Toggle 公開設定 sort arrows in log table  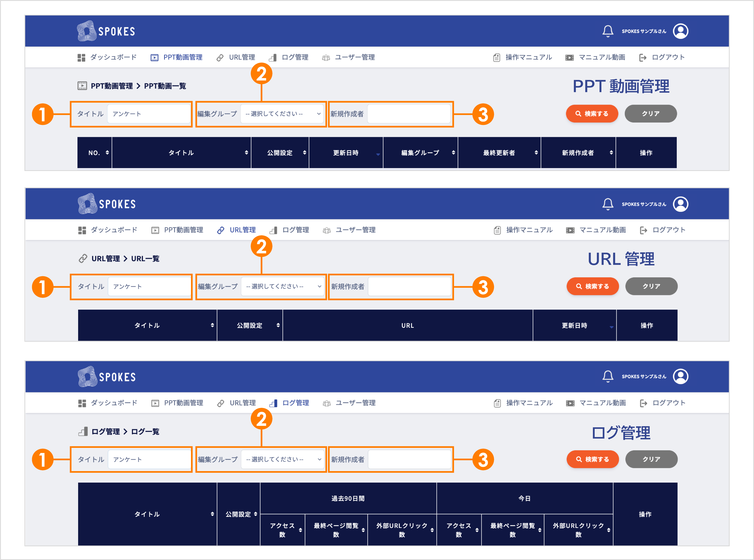[255, 514]
